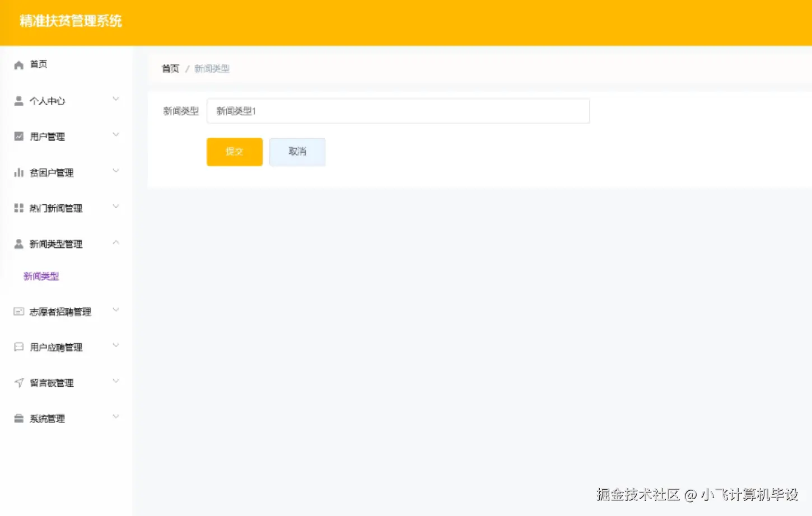This screenshot has width=812, height=516.
Task: Expand the 个人中心 chevron
Action: tap(116, 99)
